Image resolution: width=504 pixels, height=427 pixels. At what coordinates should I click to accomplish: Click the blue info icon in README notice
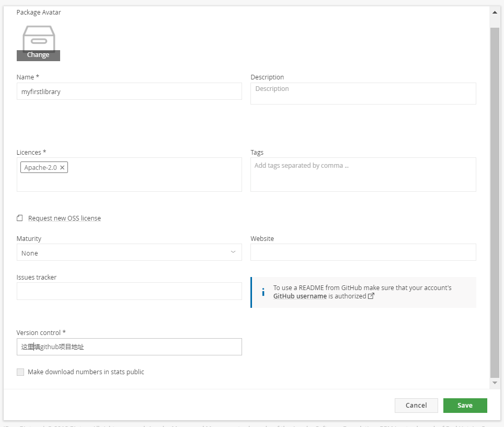(x=262, y=292)
